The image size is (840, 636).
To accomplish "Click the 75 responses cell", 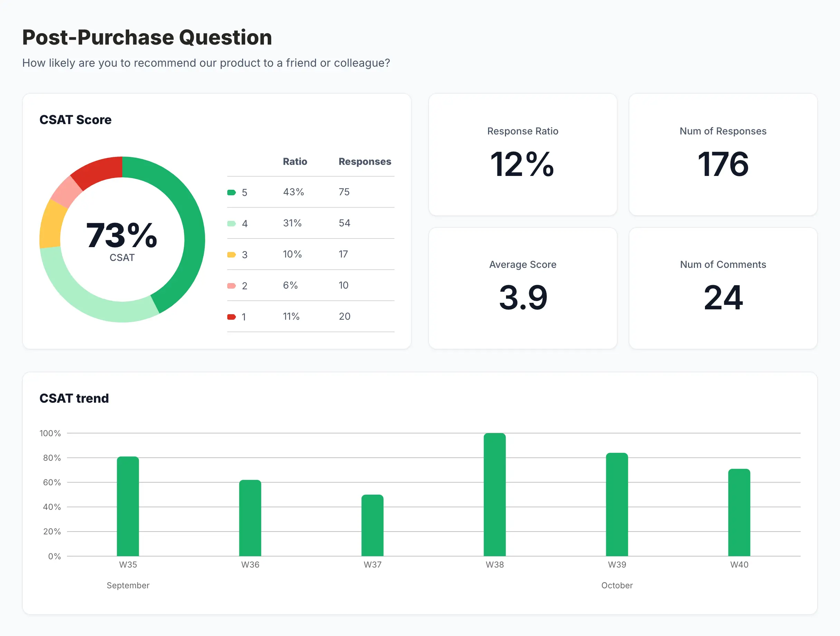I will [x=344, y=192].
